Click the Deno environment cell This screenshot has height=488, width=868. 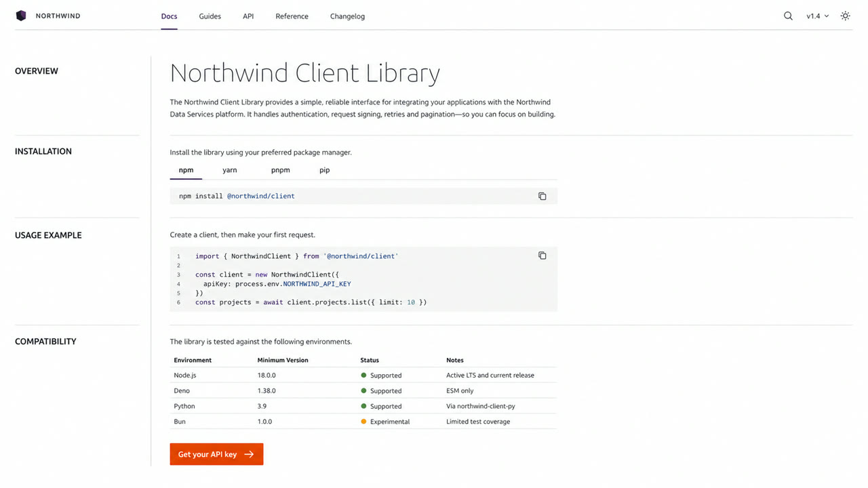pos(182,390)
